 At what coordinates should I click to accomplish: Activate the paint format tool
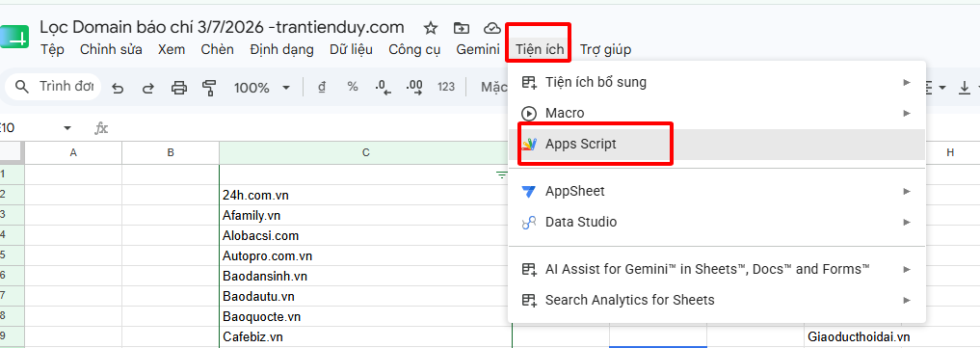point(209,88)
